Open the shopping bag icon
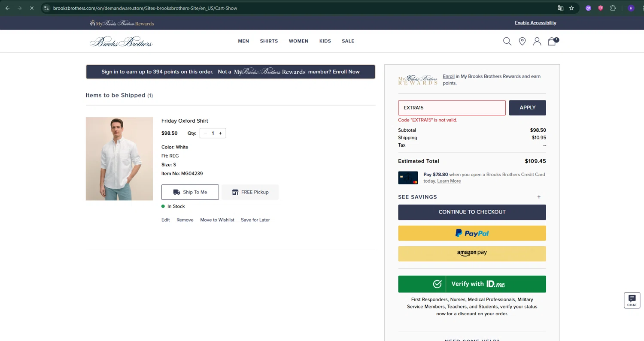 pyautogui.click(x=553, y=41)
